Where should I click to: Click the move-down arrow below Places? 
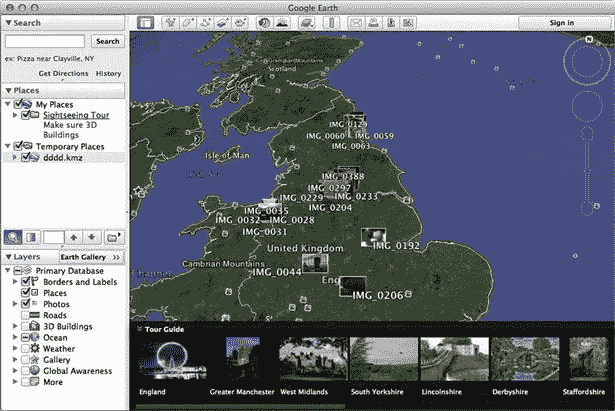pyautogui.click(x=91, y=237)
